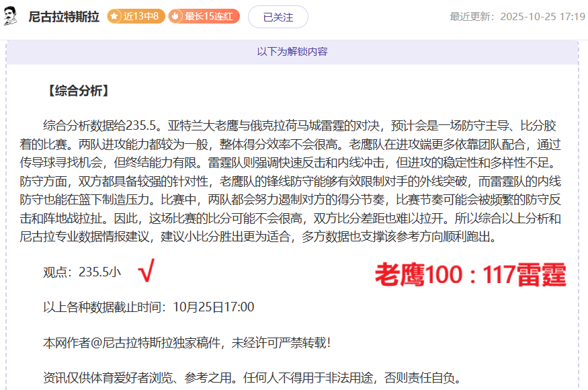Image resolution: width=588 pixels, height=390 pixels.
Task: Click the last line of the analysis paragraph
Action: pyautogui.click(x=269, y=237)
